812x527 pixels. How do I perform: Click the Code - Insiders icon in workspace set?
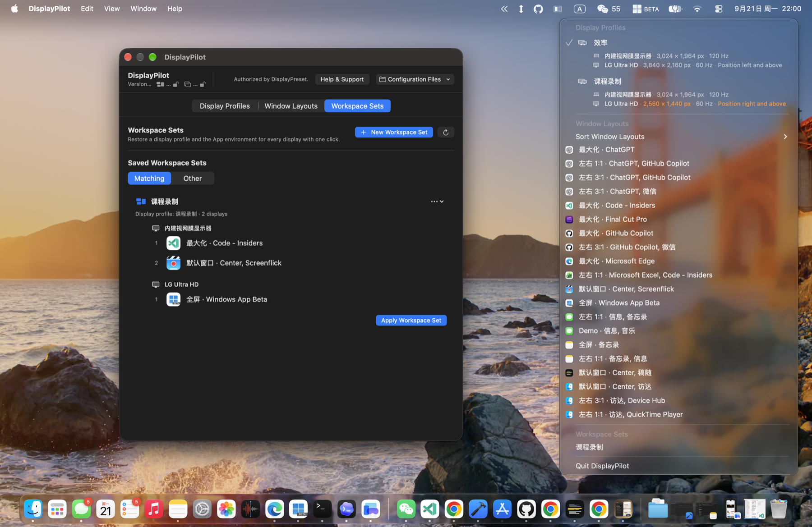pos(173,243)
